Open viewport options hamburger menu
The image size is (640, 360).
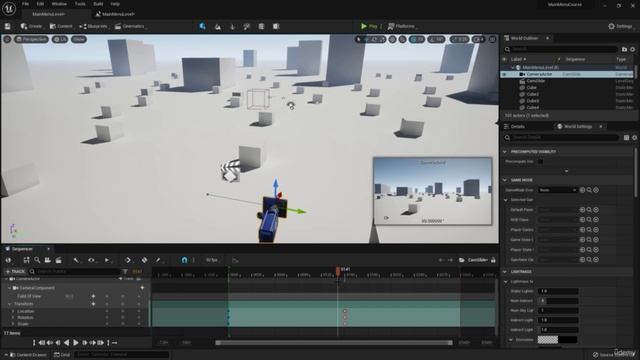click(7, 39)
